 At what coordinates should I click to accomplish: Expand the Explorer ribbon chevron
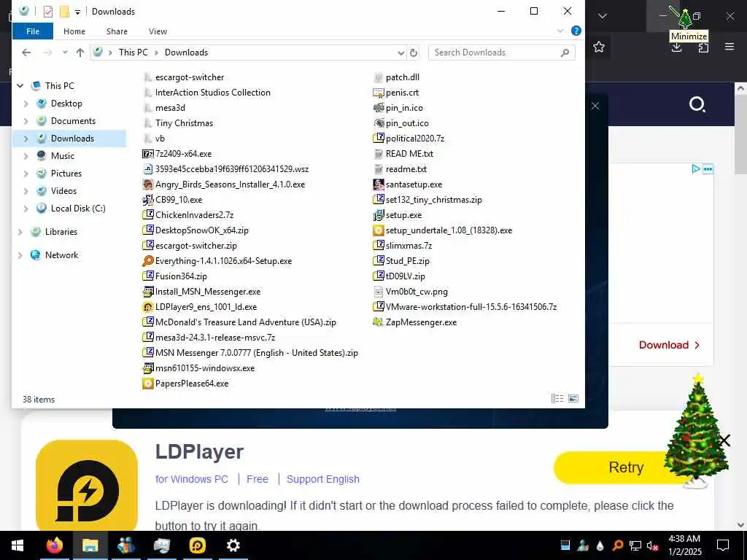pyautogui.click(x=560, y=31)
